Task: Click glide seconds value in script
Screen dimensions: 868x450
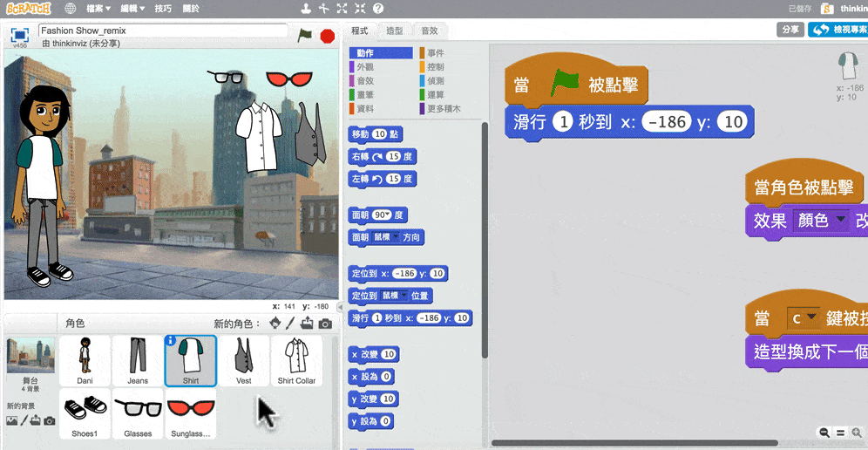Action: coord(563,122)
